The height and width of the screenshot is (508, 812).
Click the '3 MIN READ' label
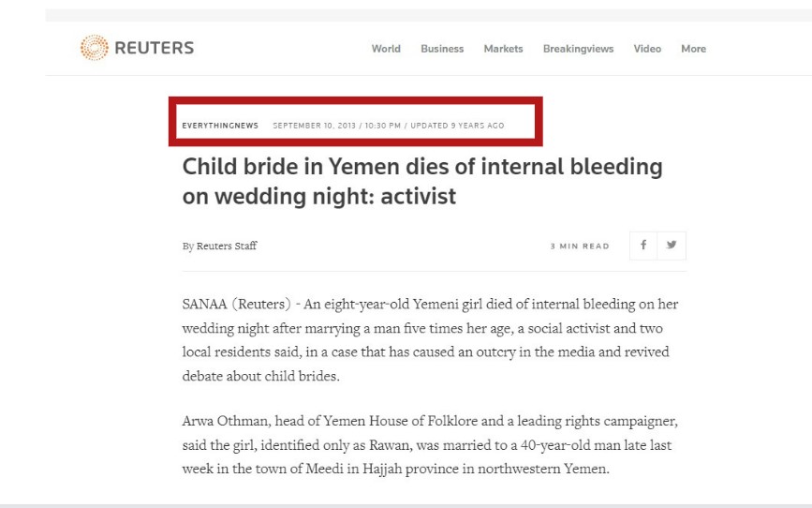[x=580, y=247]
